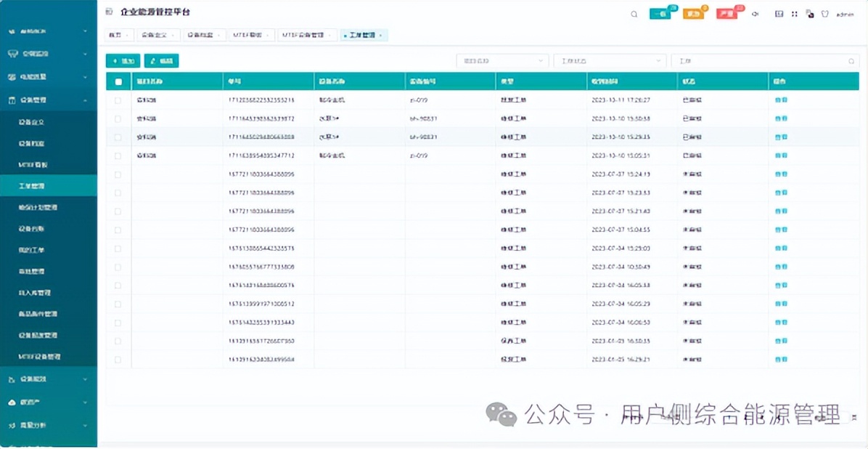
Task: Open the orange alarm count badge
Action: 695,13
